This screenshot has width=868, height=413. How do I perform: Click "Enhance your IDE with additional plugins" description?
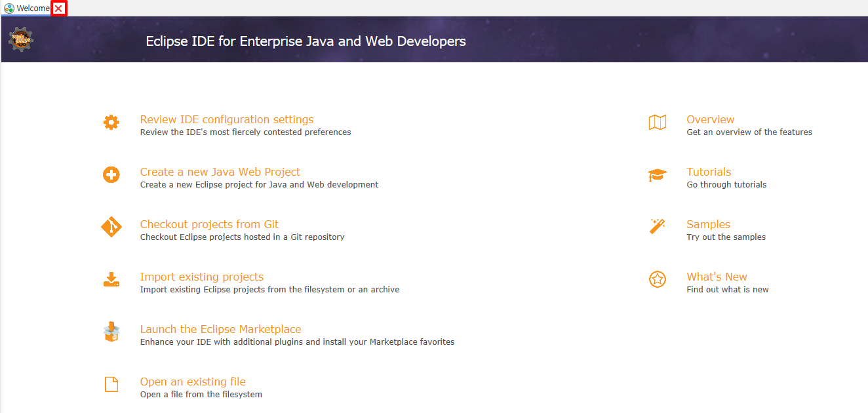(x=298, y=342)
